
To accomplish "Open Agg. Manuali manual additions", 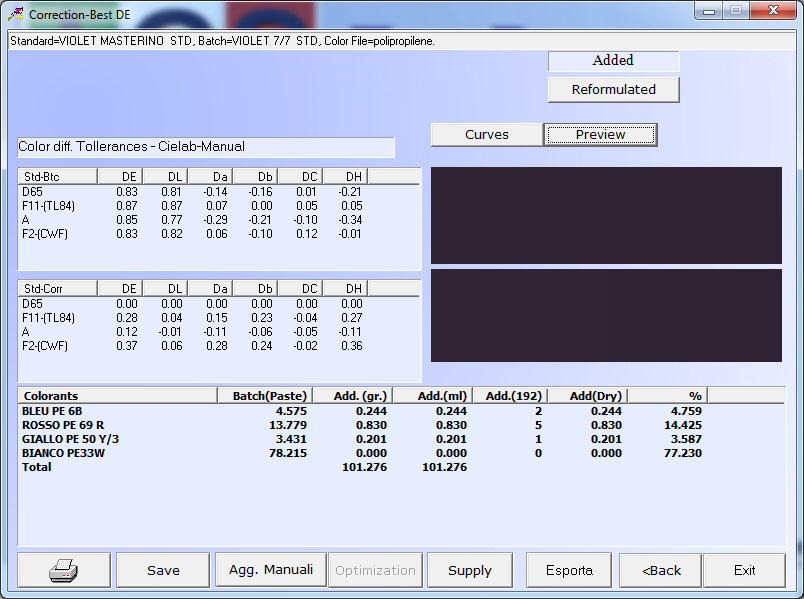I will 271,570.
